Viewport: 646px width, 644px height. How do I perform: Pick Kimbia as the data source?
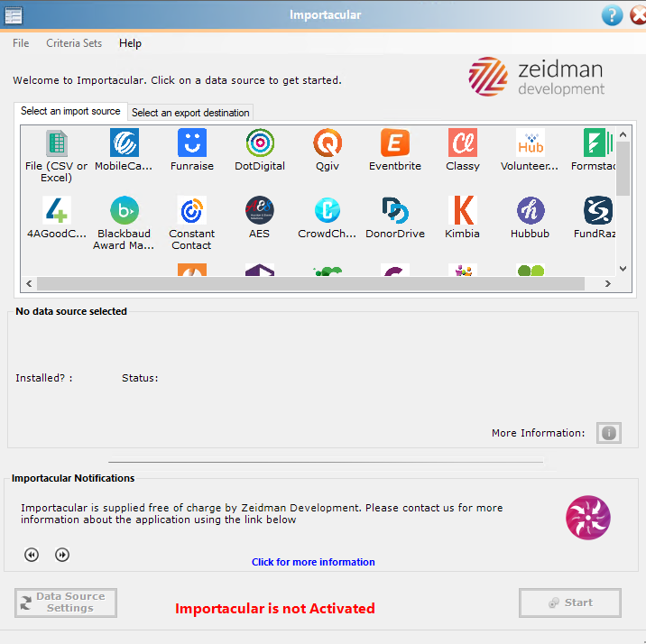coord(463,217)
